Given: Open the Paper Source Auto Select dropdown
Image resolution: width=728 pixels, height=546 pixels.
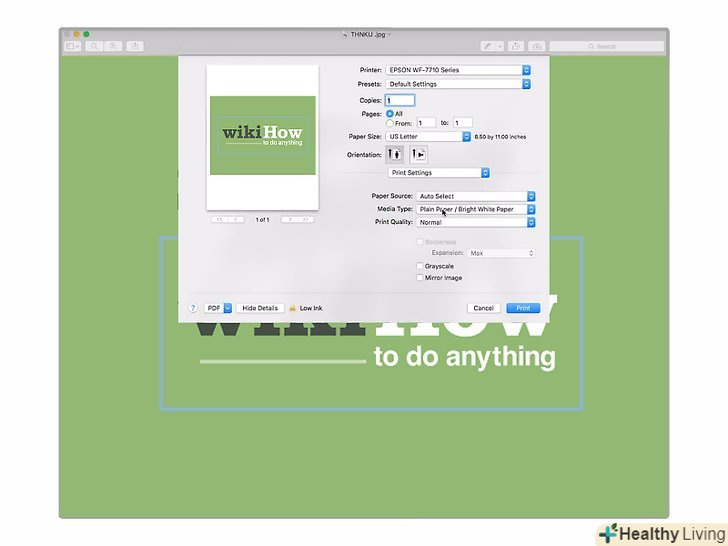Looking at the screenshot, I should [x=476, y=196].
